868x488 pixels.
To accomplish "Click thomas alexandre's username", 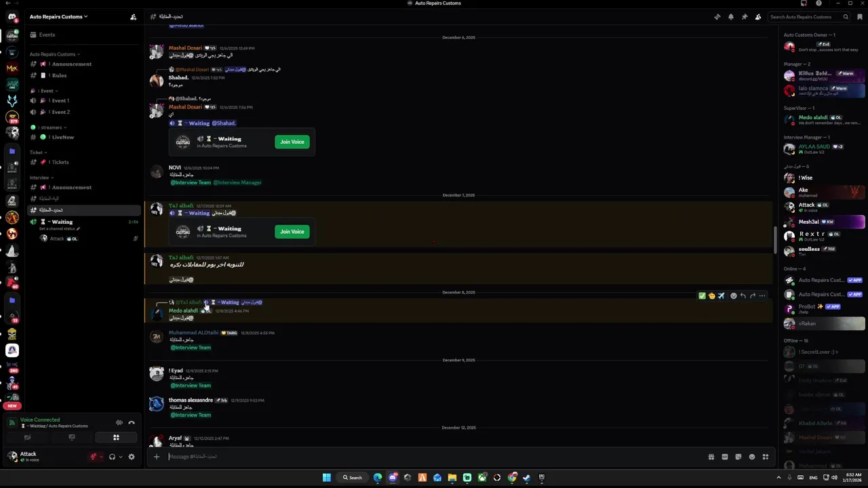I will click(x=191, y=401).
